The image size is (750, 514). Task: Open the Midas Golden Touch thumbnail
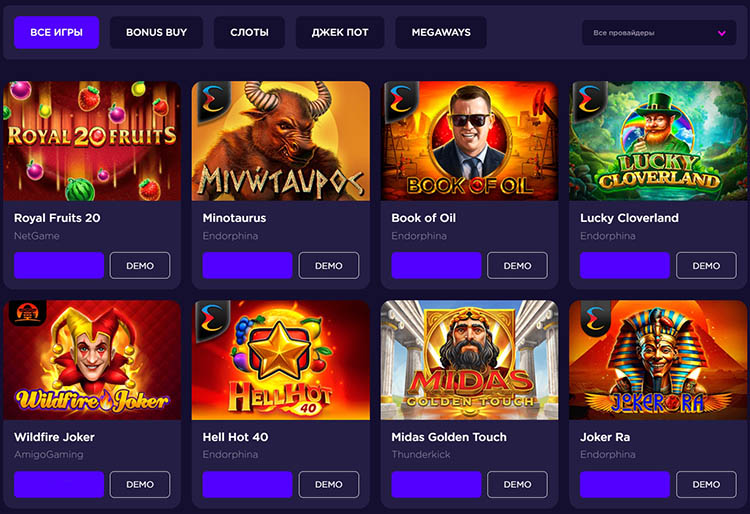(469, 360)
